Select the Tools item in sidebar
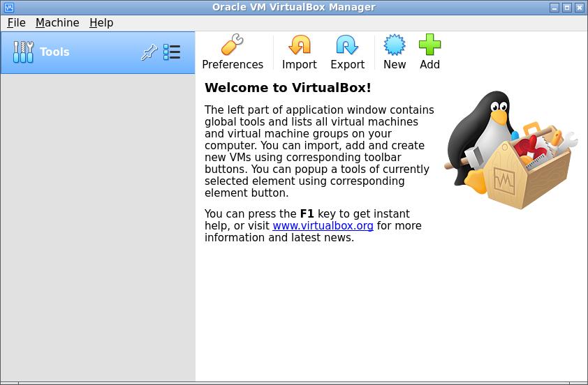 pos(98,52)
